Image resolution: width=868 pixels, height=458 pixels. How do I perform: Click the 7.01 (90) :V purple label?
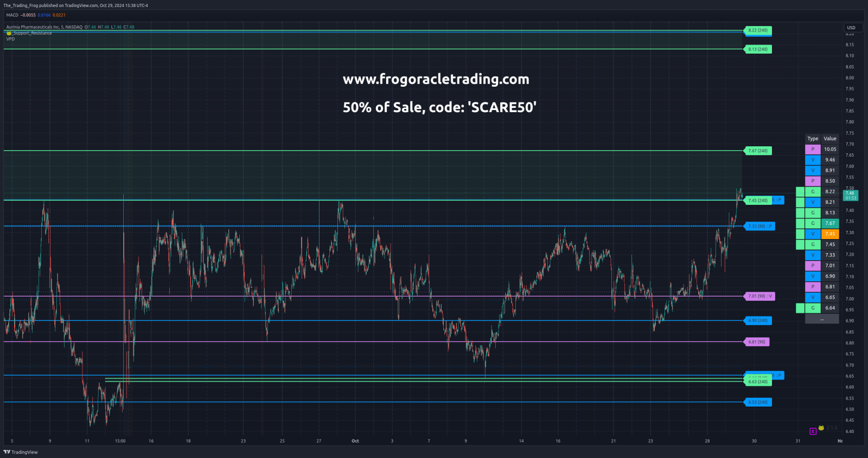tap(759, 296)
